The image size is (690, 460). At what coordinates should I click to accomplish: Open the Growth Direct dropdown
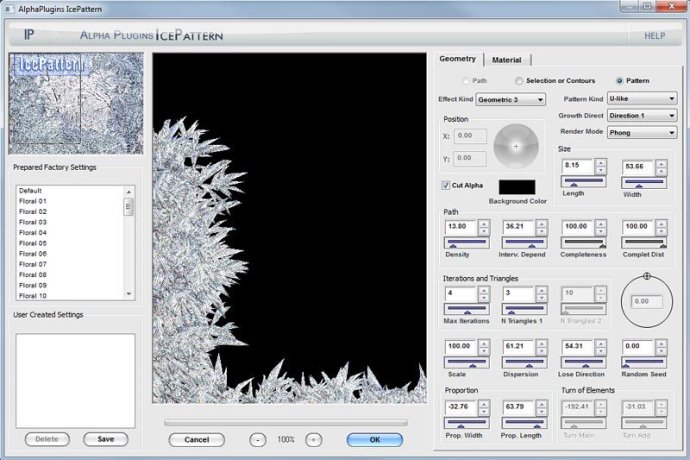[x=642, y=115]
